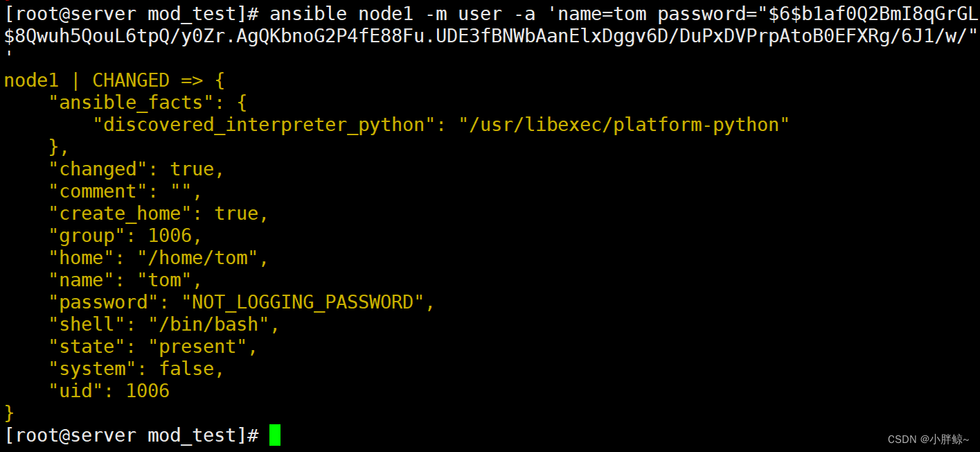Click the closing curly brace line

9,413
